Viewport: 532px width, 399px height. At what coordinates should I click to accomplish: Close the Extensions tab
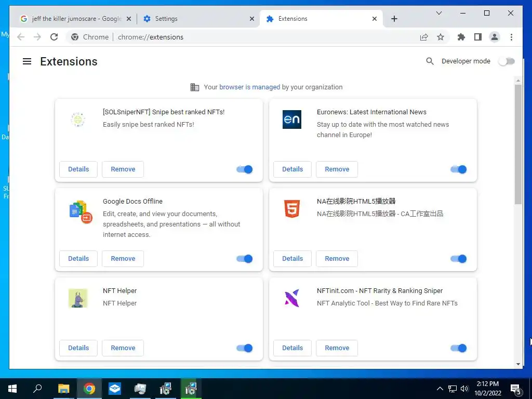point(374,19)
